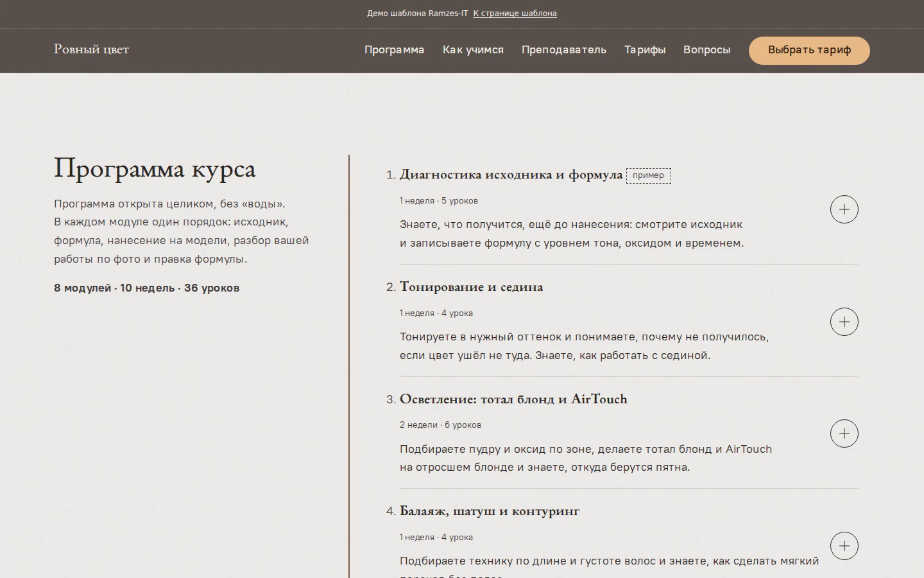Image resolution: width=924 pixels, height=578 pixels.
Task: Open the 'Программа' nav item
Action: 394,50
